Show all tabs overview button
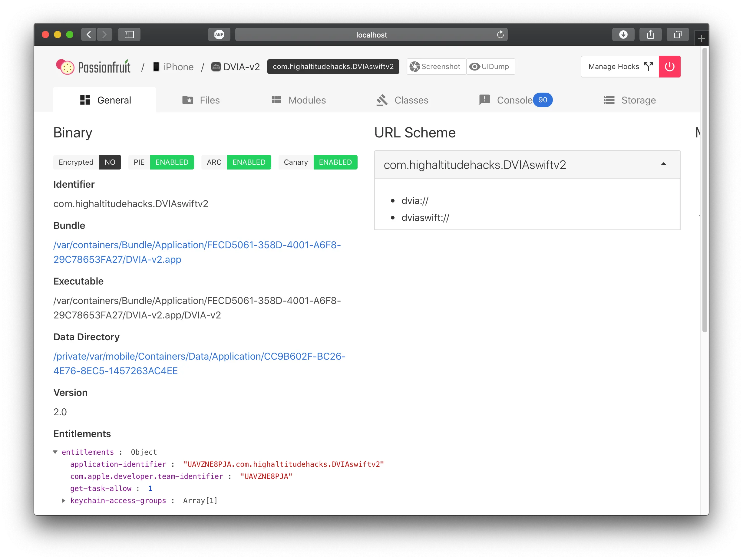This screenshot has width=743, height=560. pyautogui.click(x=678, y=34)
